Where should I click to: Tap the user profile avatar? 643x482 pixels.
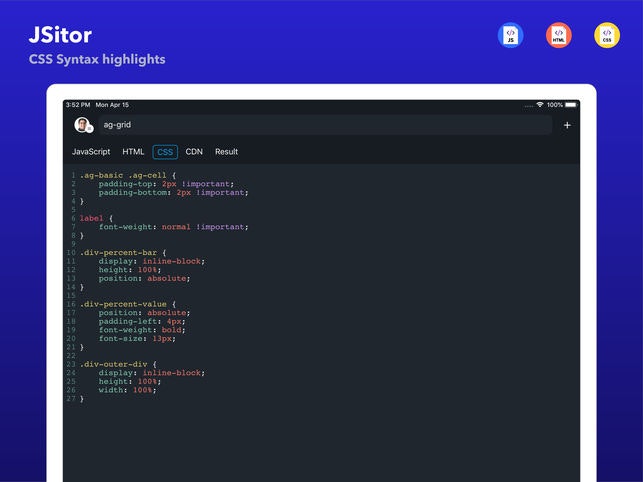coord(83,125)
